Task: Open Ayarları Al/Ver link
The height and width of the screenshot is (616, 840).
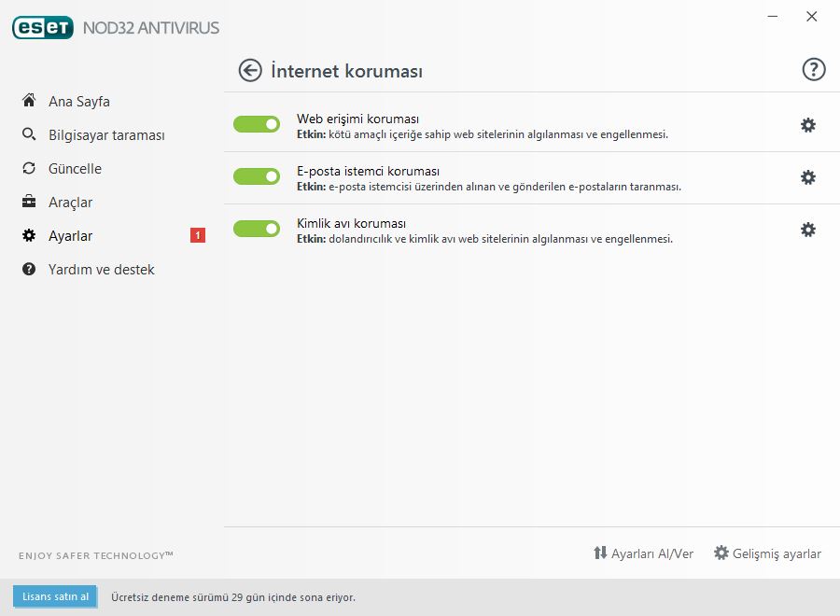Action: (x=652, y=553)
